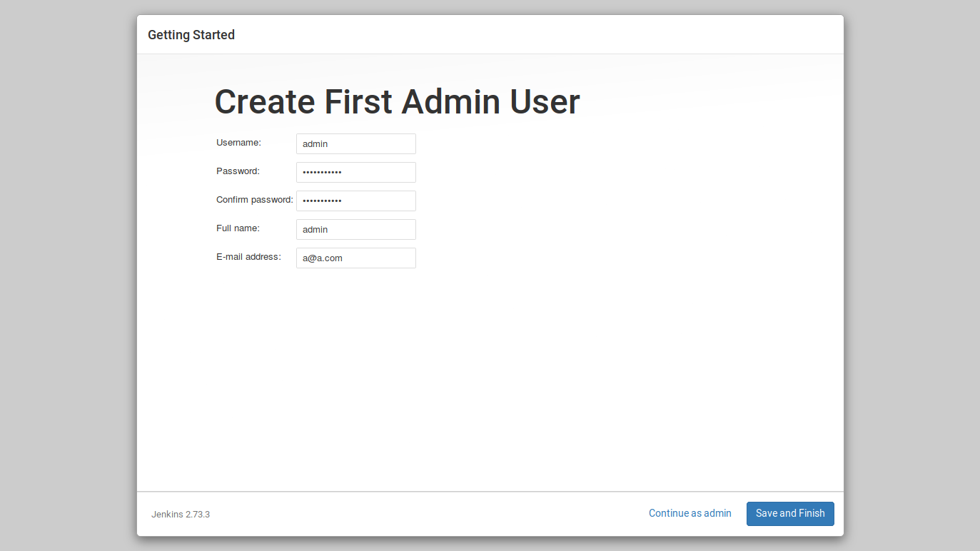Click the Full name label

point(237,228)
